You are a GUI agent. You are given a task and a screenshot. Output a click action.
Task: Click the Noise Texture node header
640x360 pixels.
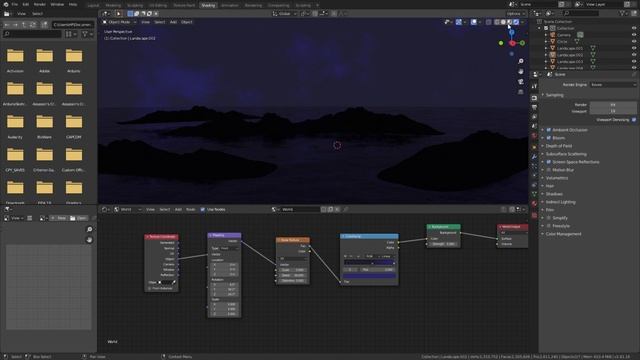(x=293, y=240)
